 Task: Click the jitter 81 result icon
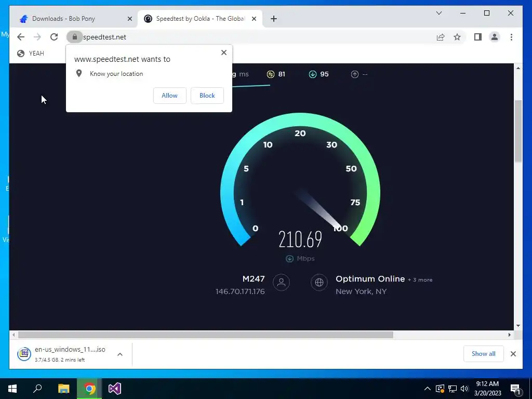coord(270,74)
